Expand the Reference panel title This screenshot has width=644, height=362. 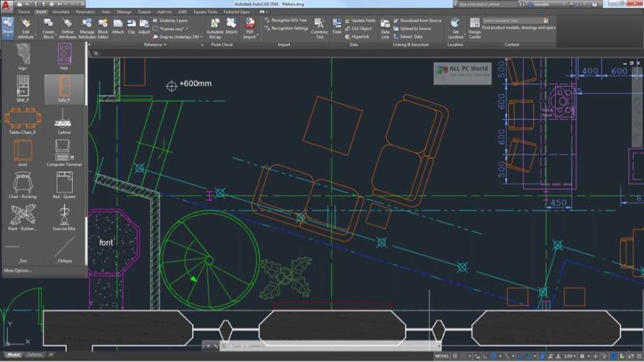coord(153,44)
